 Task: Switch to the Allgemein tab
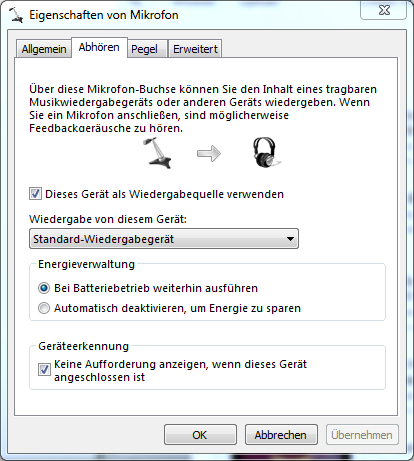click(x=44, y=49)
